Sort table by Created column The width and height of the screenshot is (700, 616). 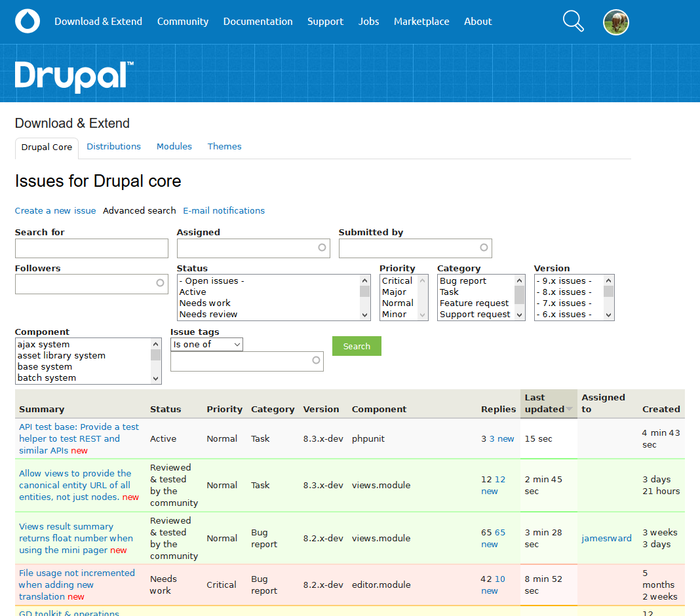coord(661,409)
